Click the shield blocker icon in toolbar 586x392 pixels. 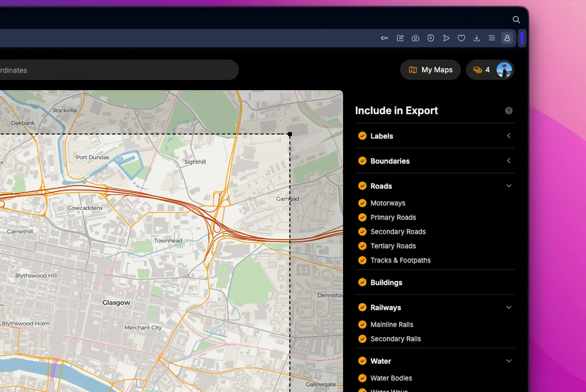click(431, 38)
